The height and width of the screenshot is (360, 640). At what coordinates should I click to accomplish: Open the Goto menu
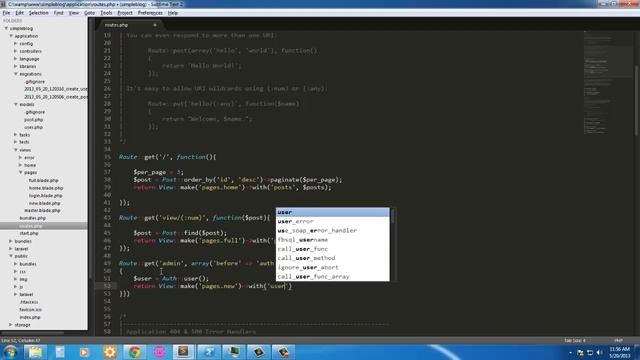[x=89, y=13]
